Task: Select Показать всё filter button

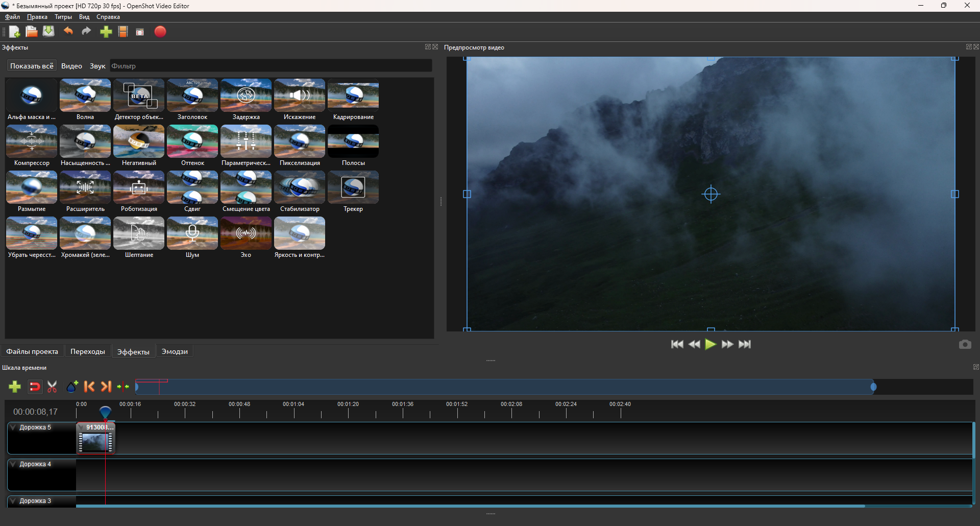Action: click(x=32, y=66)
